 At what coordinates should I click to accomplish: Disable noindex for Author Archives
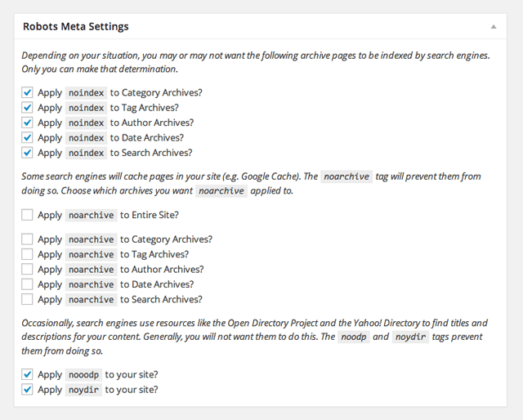(x=27, y=123)
